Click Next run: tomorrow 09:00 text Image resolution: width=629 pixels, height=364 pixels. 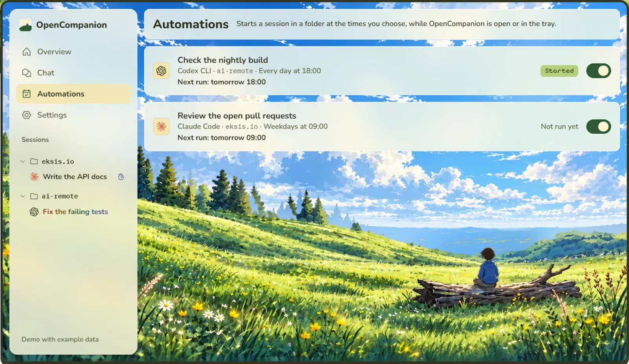[x=222, y=138]
